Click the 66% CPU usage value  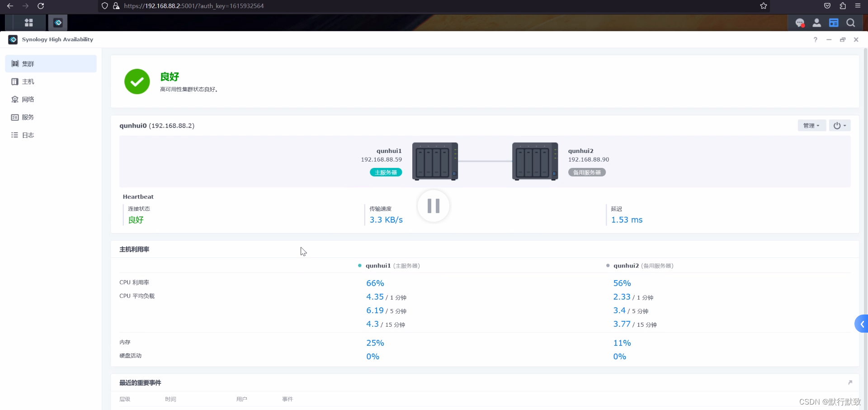(x=375, y=283)
